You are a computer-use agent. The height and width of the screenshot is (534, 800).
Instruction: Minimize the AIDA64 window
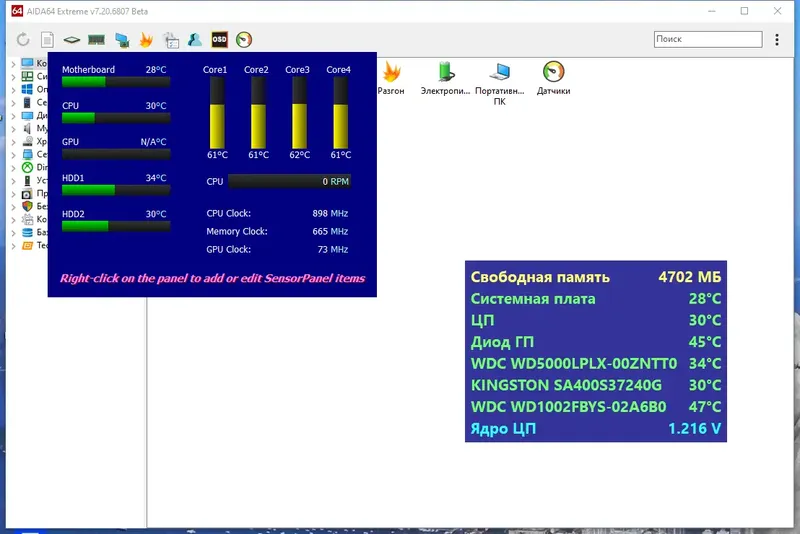pyautogui.click(x=712, y=11)
